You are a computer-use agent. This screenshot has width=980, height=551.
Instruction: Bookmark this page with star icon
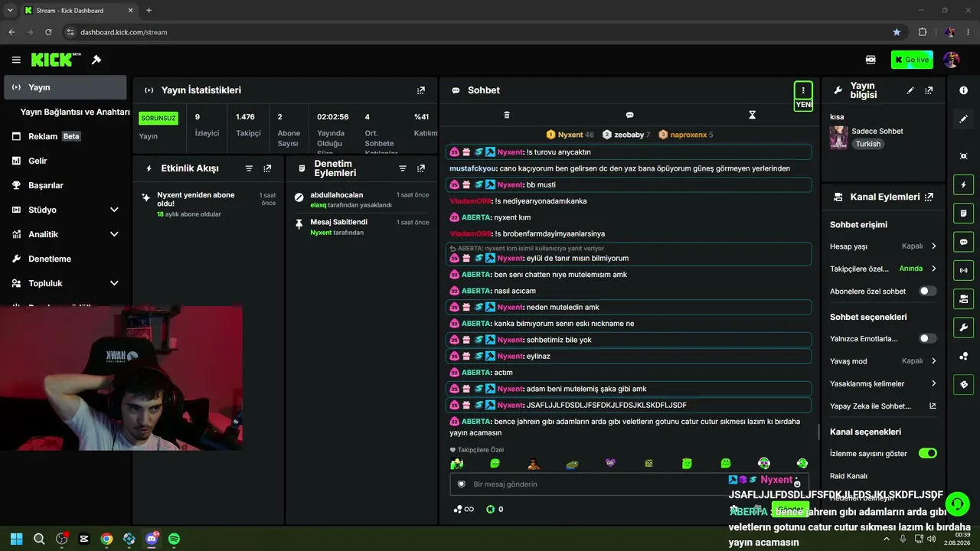(897, 32)
